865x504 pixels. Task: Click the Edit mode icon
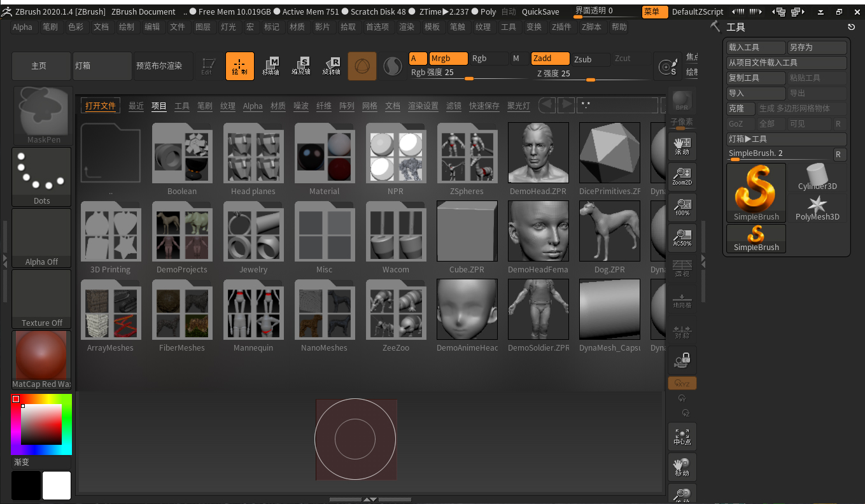click(x=207, y=66)
